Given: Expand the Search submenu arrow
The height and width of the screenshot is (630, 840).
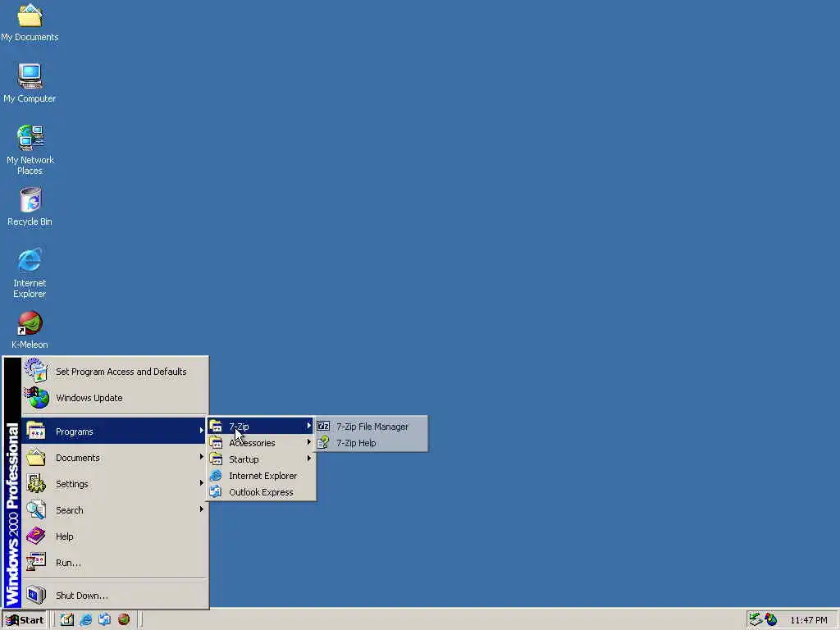Looking at the screenshot, I should point(202,509).
